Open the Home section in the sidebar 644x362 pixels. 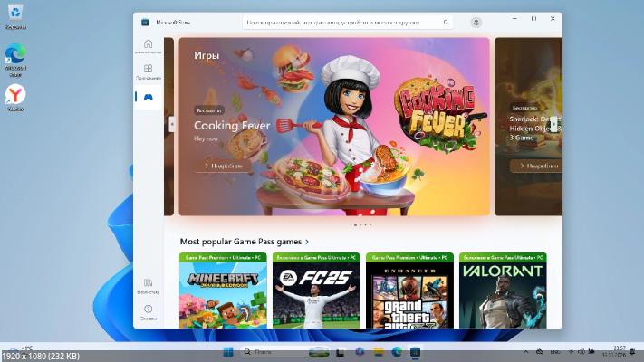(148, 46)
